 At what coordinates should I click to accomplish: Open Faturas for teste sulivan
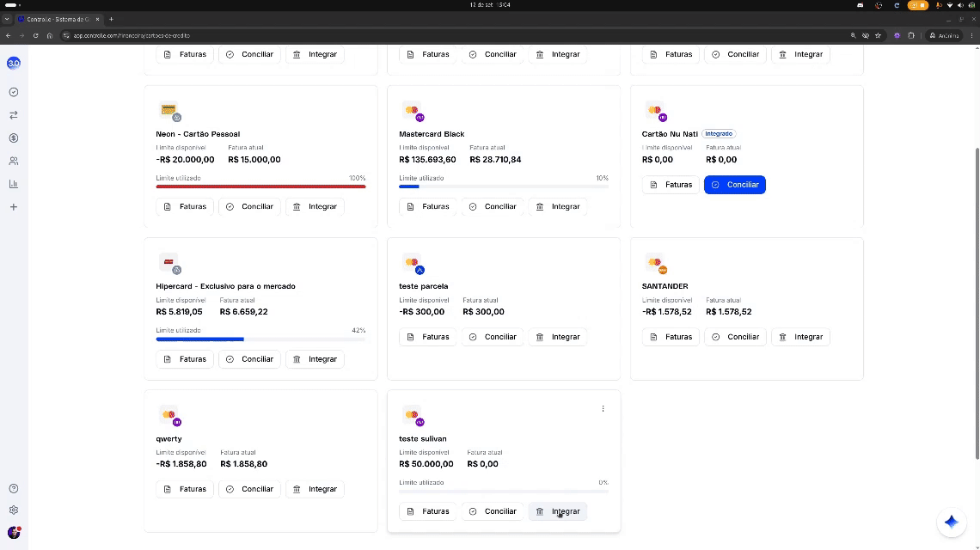tap(428, 511)
